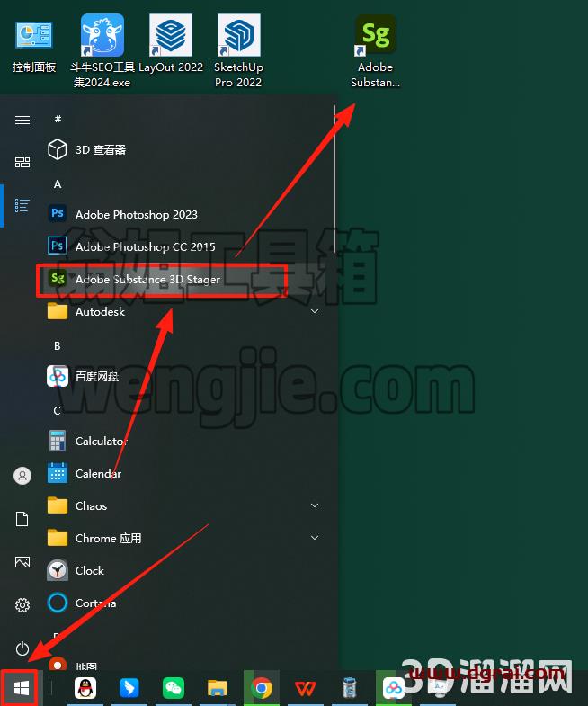Screen dimensions: 588x706
Task: Click the letter A section header
Action: pyautogui.click(x=58, y=184)
